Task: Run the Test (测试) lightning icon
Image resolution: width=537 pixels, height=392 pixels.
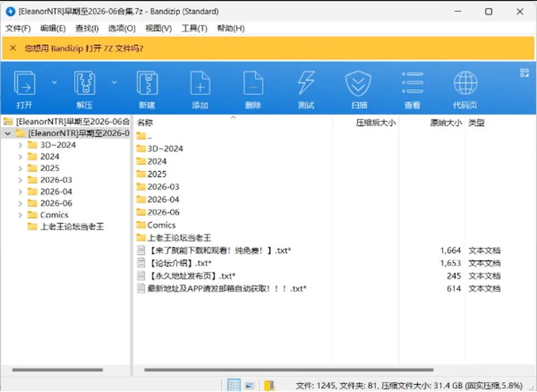Action: [x=306, y=83]
